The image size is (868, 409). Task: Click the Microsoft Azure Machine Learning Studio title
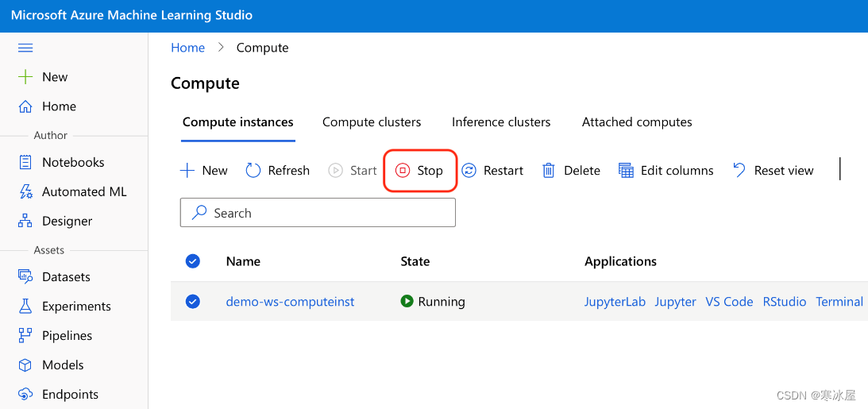[x=132, y=15]
